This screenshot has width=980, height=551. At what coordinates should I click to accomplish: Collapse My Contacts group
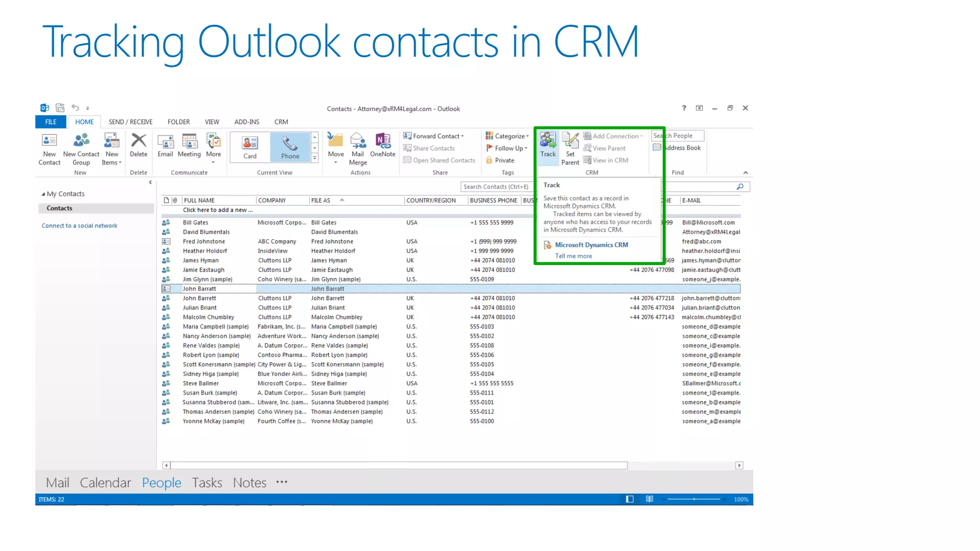click(x=43, y=194)
